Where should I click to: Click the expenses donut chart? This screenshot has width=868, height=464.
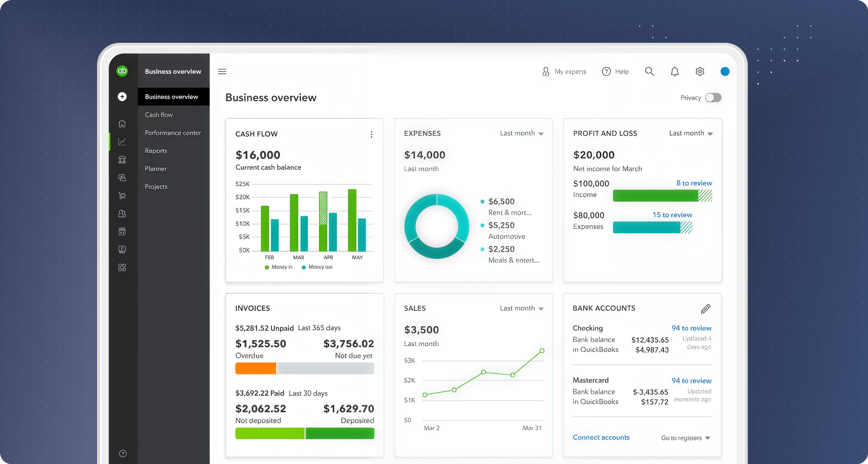tap(437, 226)
